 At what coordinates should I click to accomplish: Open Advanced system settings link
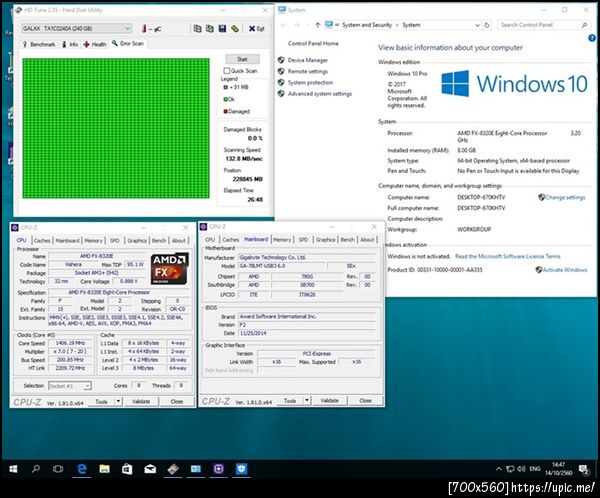tap(320, 94)
